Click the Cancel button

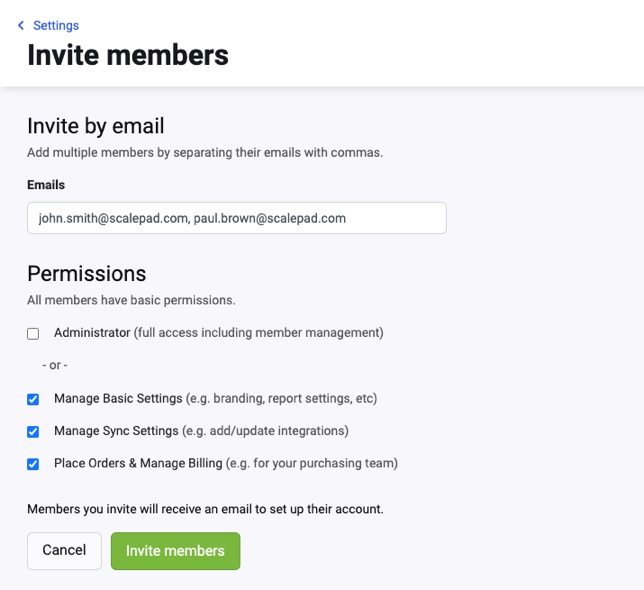(x=64, y=551)
